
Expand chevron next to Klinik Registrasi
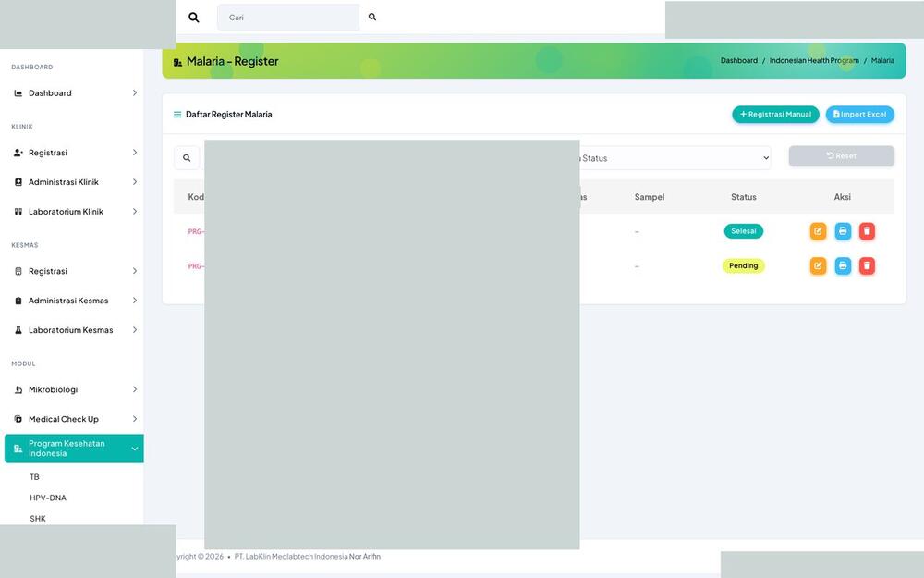click(x=135, y=153)
